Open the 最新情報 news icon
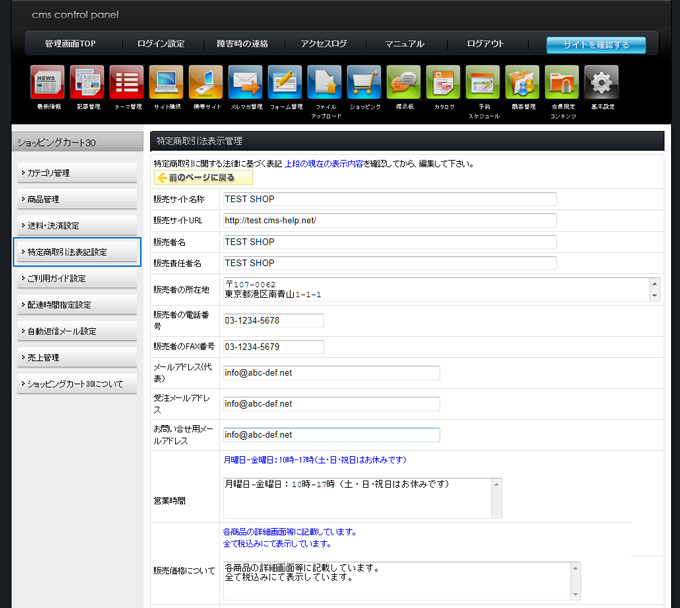 click(47, 82)
